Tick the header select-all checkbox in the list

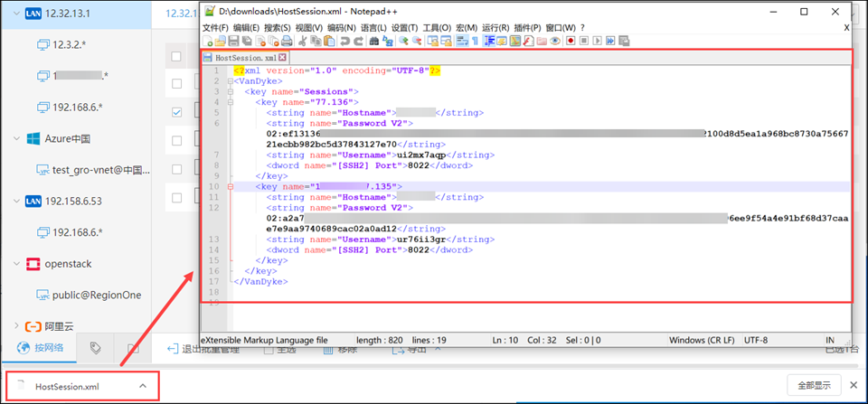[176, 57]
